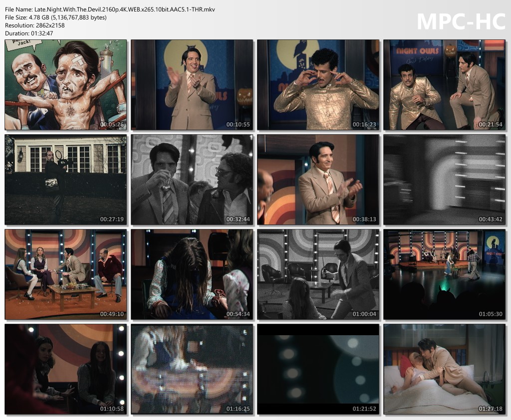Click the 01:21:52 timestamp label
Screen dimensions: 511x420
pyautogui.click(x=364, y=409)
